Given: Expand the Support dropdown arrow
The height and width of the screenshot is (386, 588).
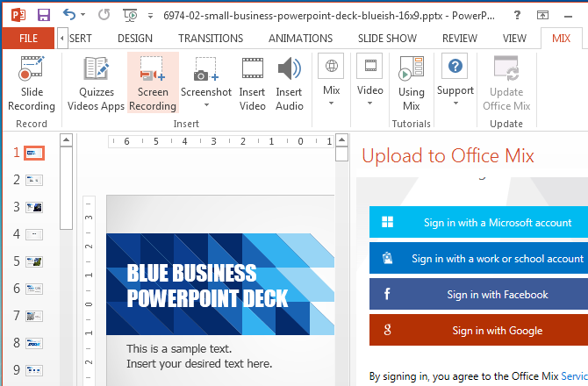Looking at the screenshot, I should 455,104.
